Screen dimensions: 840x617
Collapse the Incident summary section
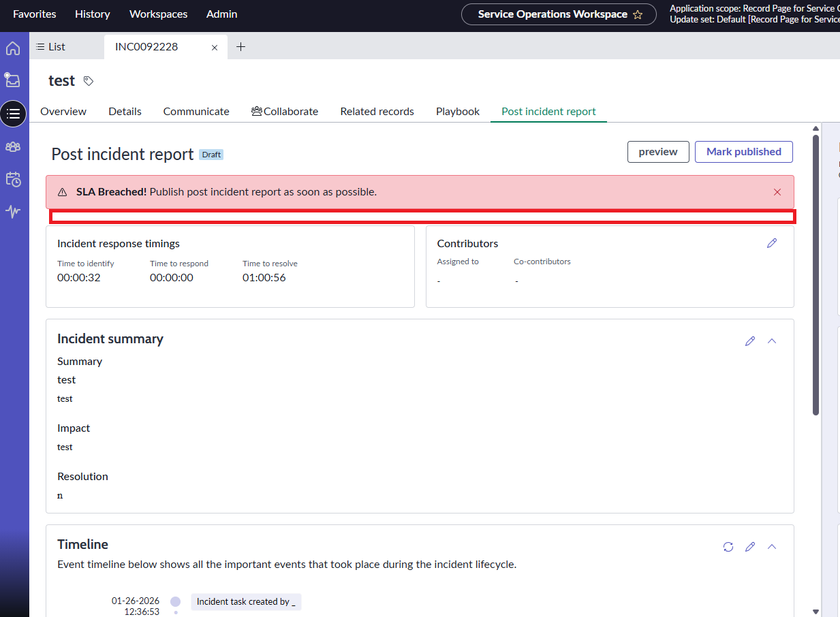tap(772, 341)
